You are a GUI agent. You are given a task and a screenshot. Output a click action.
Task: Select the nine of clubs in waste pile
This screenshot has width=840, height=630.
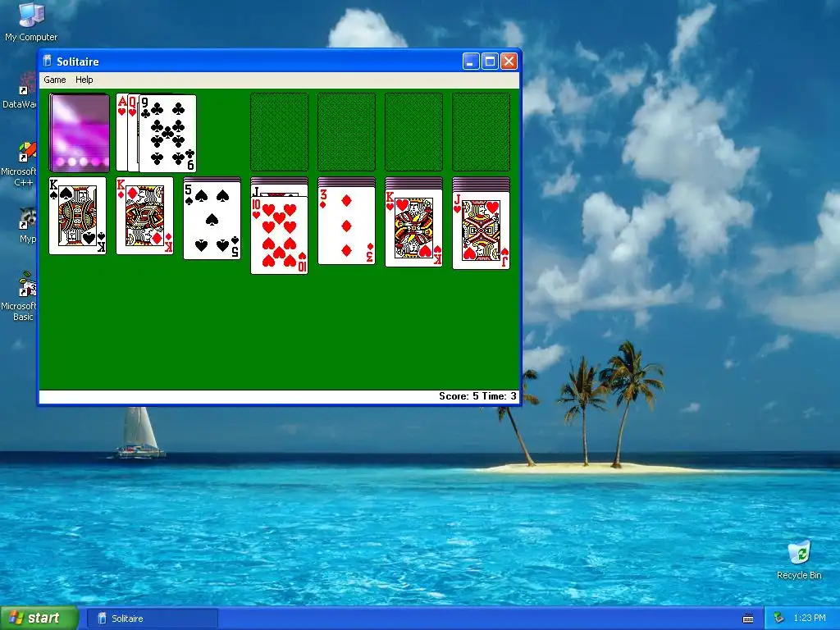(167, 134)
